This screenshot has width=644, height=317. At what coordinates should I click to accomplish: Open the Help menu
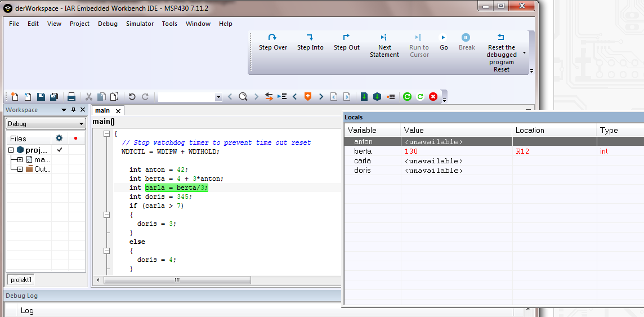pos(226,24)
